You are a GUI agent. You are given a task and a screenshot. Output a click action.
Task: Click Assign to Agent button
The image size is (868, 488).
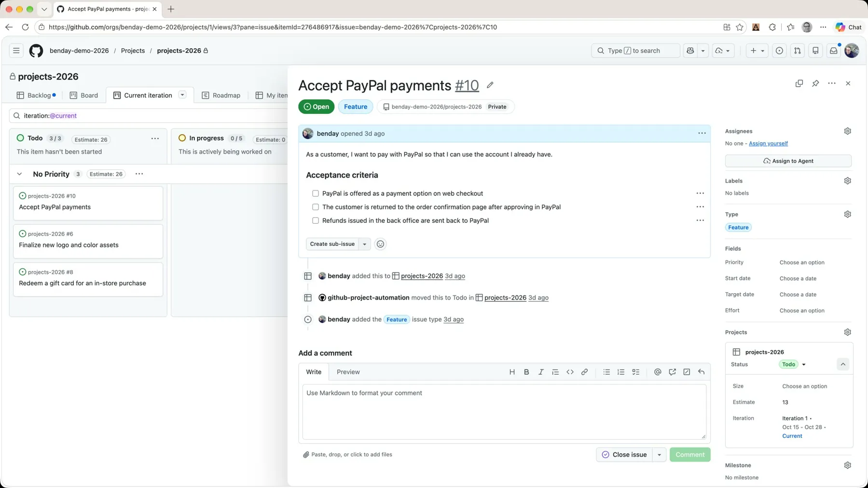[x=788, y=161]
